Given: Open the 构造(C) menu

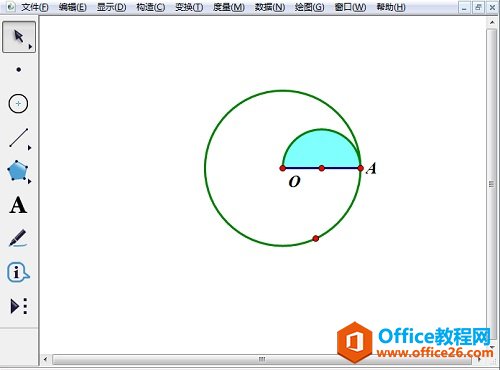Looking at the screenshot, I should (x=151, y=7).
